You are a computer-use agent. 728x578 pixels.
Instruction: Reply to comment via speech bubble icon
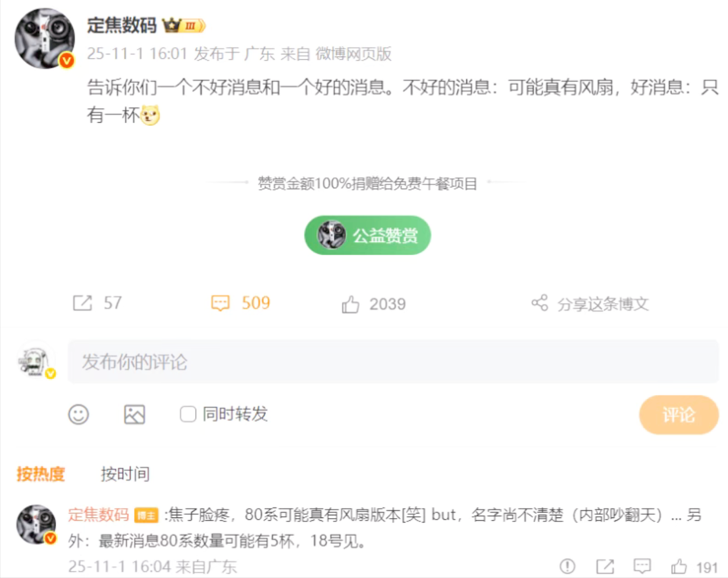pyautogui.click(x=642, y=566)
